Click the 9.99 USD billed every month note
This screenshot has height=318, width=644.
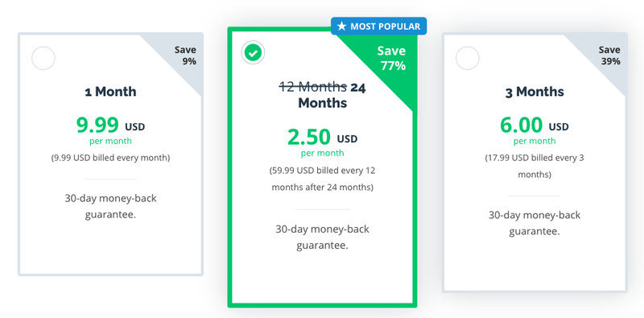coord(110,158)
